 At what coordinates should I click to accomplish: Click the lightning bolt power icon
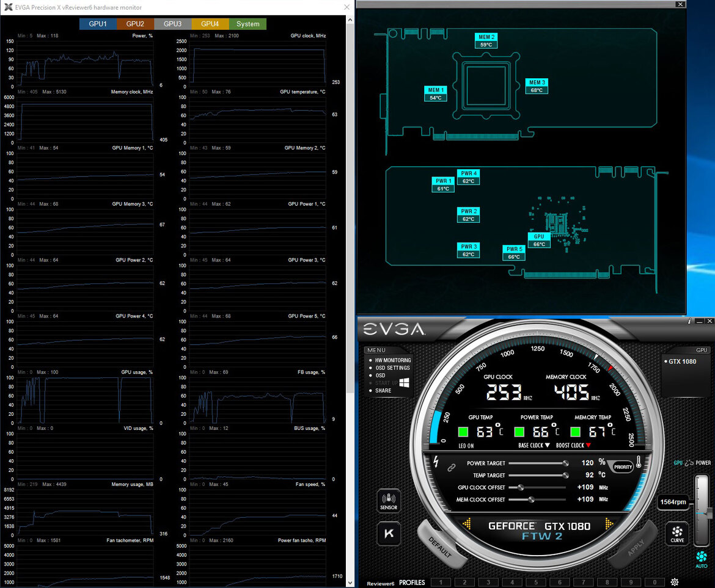pyautogui.click(x=436, y=462)
